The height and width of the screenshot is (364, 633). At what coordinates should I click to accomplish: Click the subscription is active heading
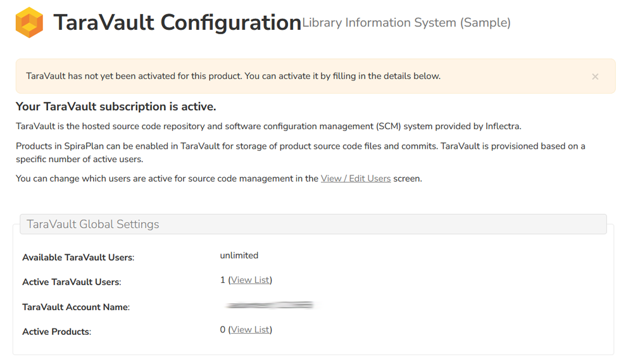click(x=116, y=106)
